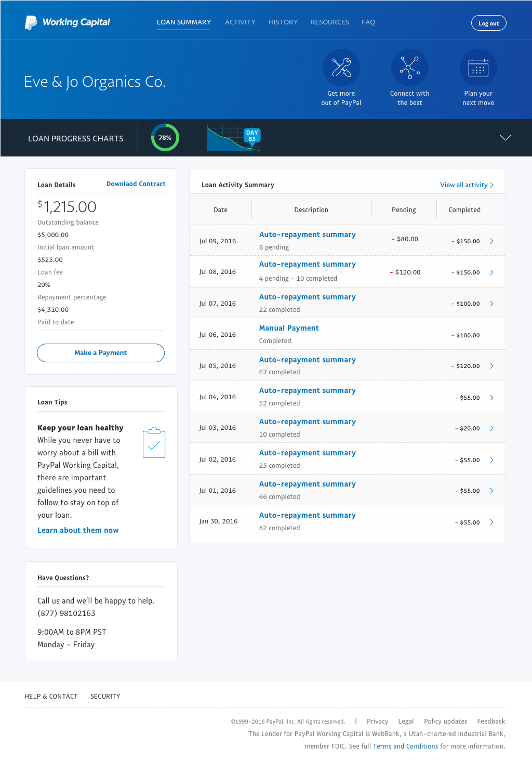
Task: Collapse the Loan Progress Charts panel
Action: coord(506,138)
